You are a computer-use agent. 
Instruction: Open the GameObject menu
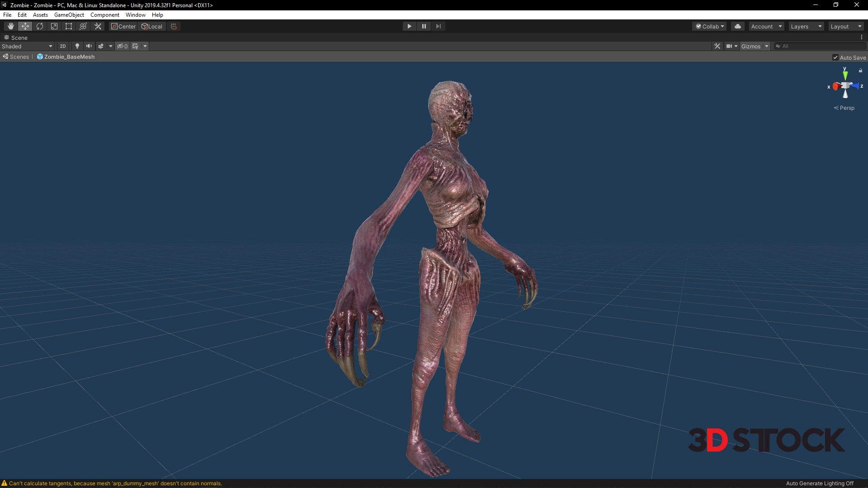tap(69, 15)
